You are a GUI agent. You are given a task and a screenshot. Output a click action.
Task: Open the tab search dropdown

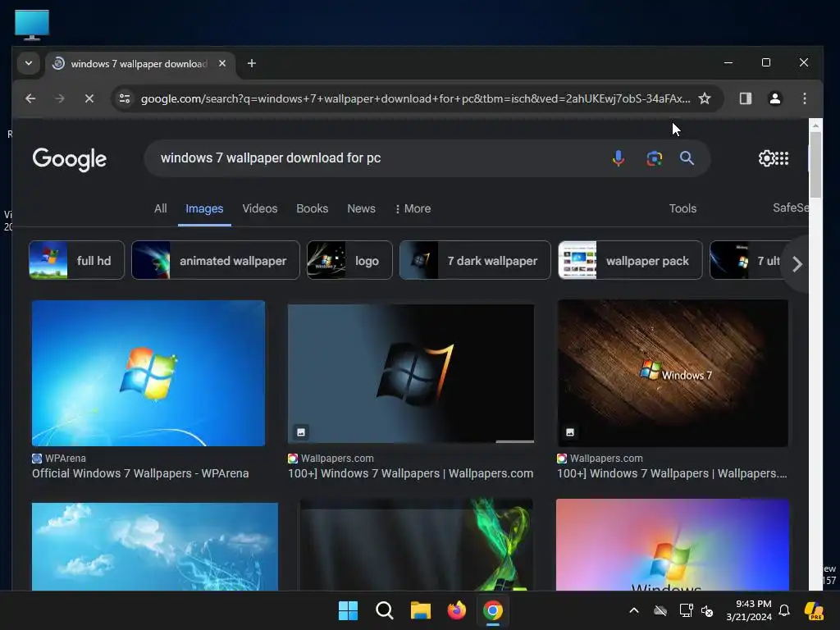(29, 63)
